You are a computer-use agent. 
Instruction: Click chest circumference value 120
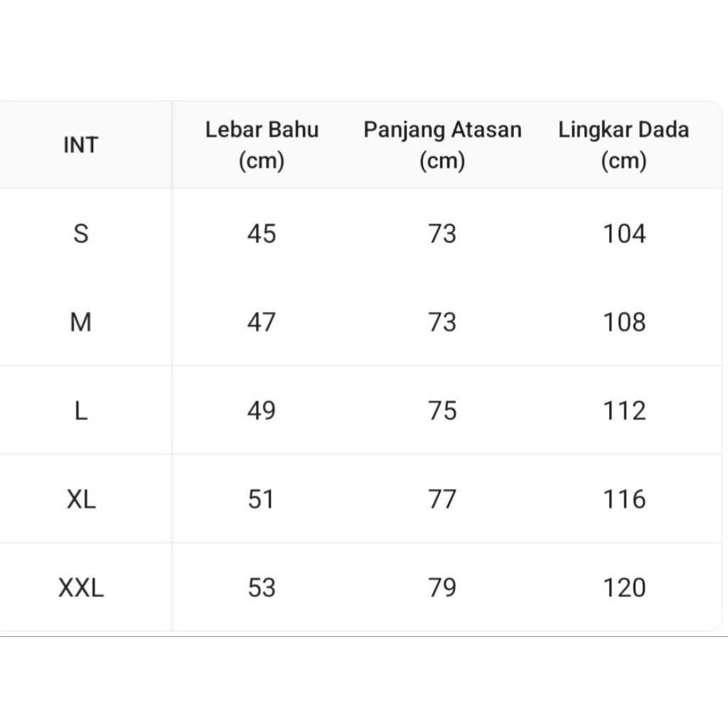[x=624, y=588]
